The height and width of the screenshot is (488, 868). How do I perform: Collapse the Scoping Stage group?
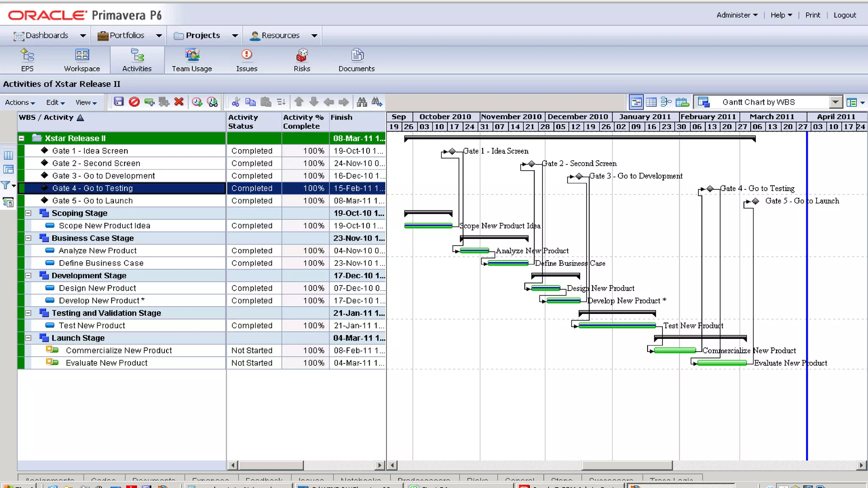tap(28, 213)
